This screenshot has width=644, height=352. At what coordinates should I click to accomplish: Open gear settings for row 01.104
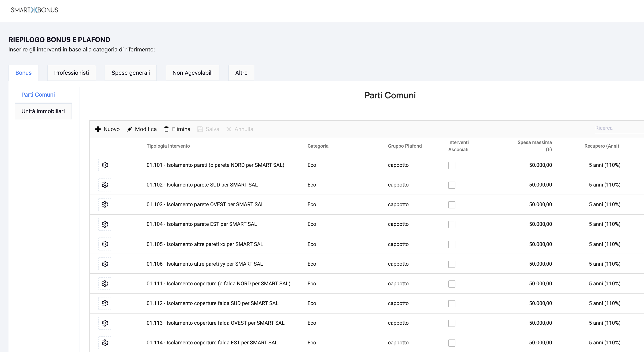click(x=105, y=224)
